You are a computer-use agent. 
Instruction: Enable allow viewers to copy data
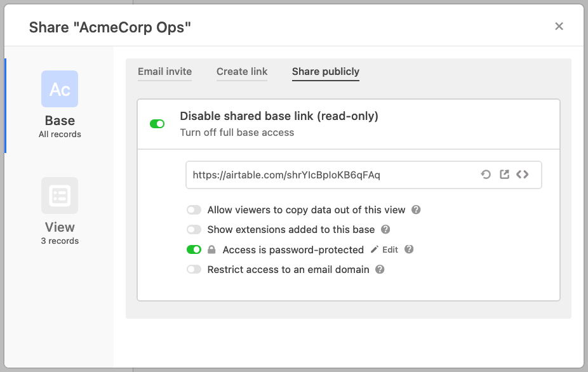(x=194, y=209)
